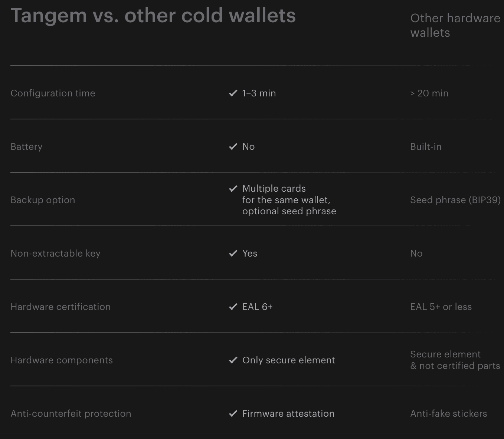Image resolution: width=504 pixels, height=439 pixels.
Task: Select the "Hardware certification" row label
Action: (60, 307)
